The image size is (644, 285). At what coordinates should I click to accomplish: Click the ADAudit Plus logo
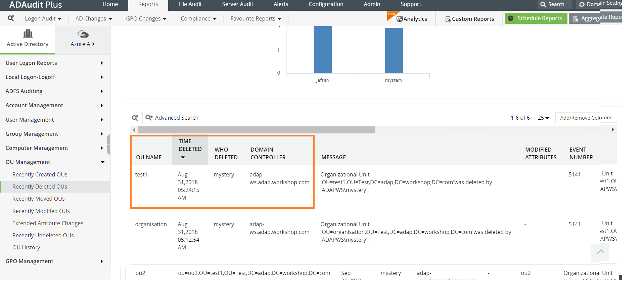pos(36,5)
